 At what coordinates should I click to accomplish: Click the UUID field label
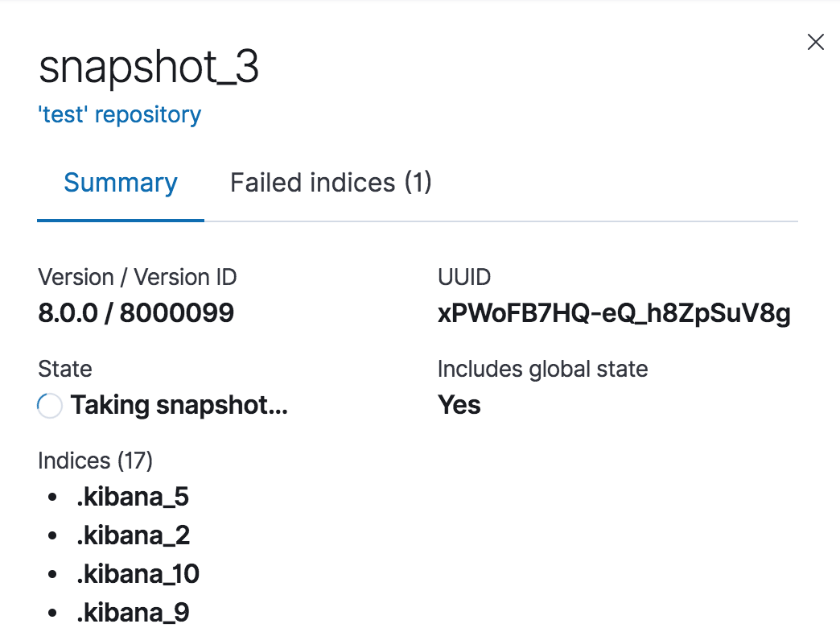(x=464, y=278)
